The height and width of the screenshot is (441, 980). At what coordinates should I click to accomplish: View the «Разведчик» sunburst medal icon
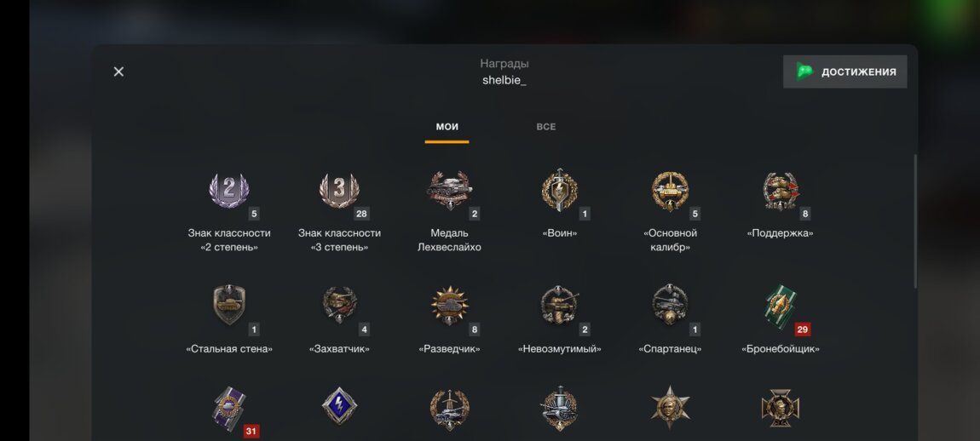click(x=449, y=305)
